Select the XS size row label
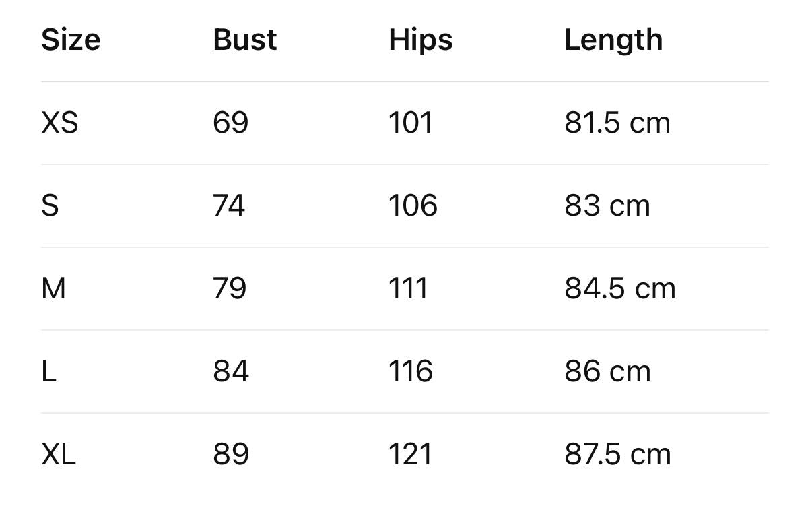This screenshot has width=812, height=506. pos(60,123)
